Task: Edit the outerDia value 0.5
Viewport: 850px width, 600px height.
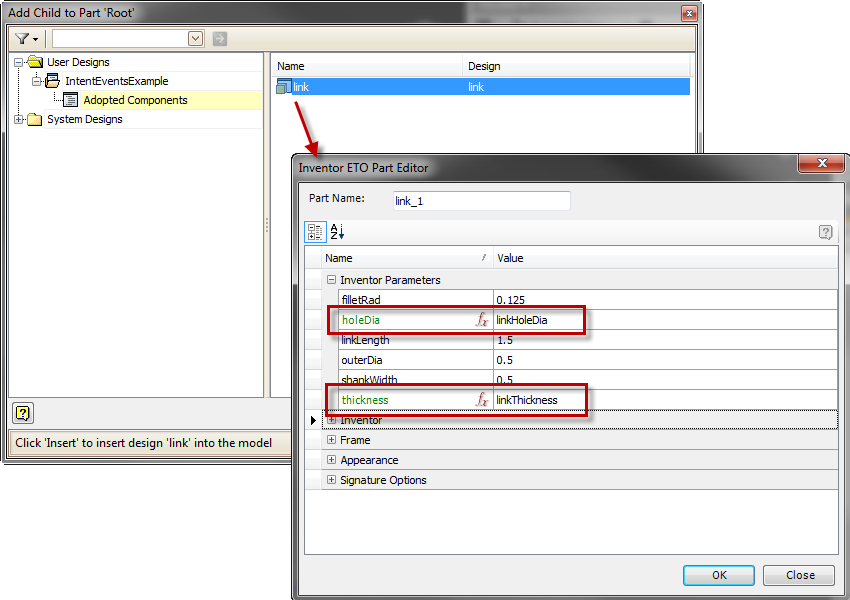Action: [665, 360]
